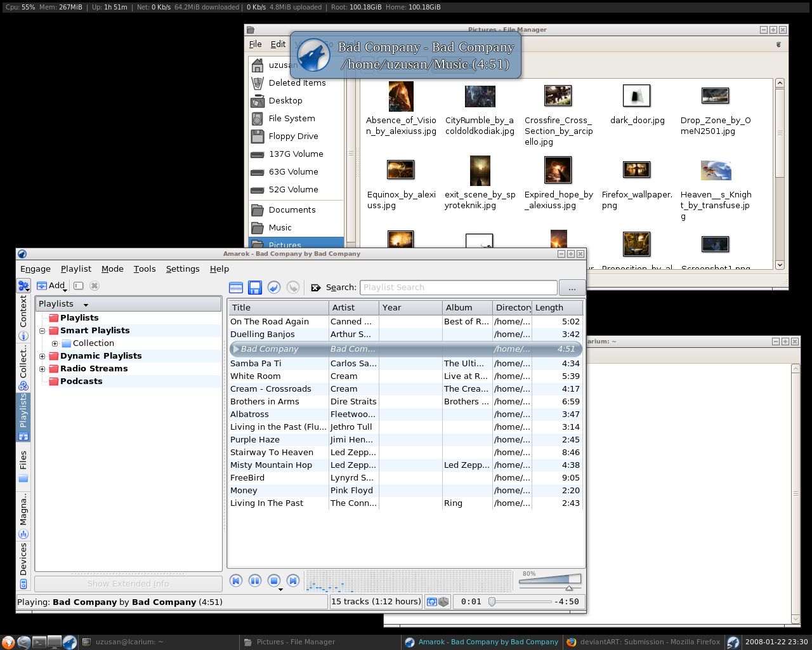Select 137G Volume in File Manager
Screen dimensions: 812x650
pyautogui.click(x=296, y=154)
